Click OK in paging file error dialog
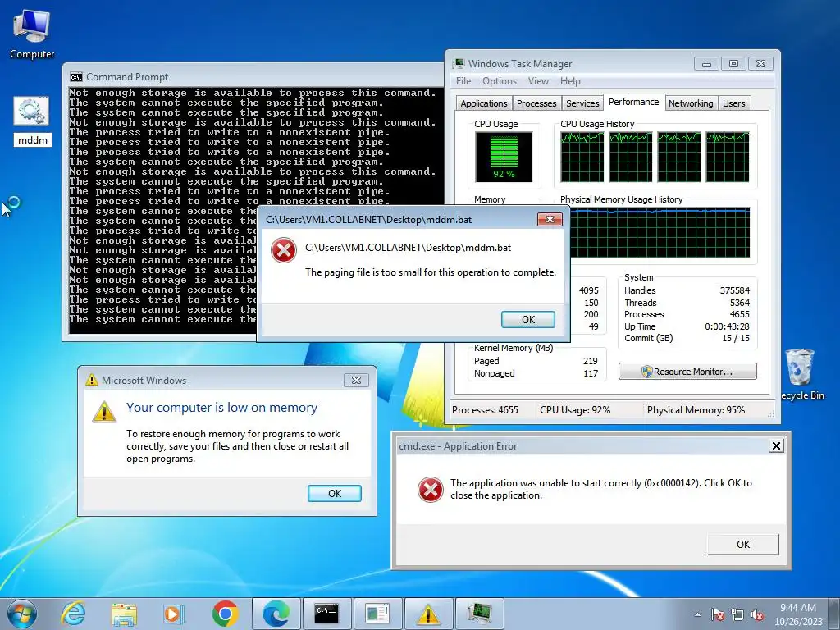The image size is (840, 630). (527, 319)
